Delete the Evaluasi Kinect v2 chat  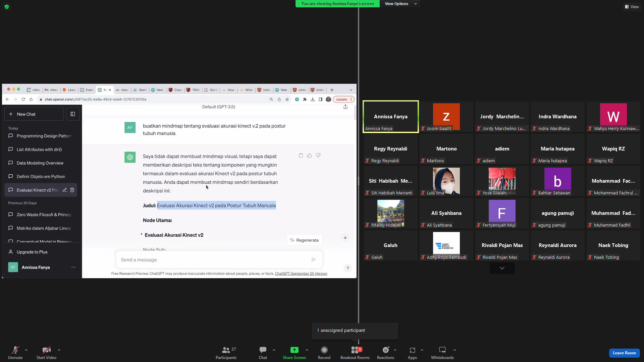click(x=72, y=190)
